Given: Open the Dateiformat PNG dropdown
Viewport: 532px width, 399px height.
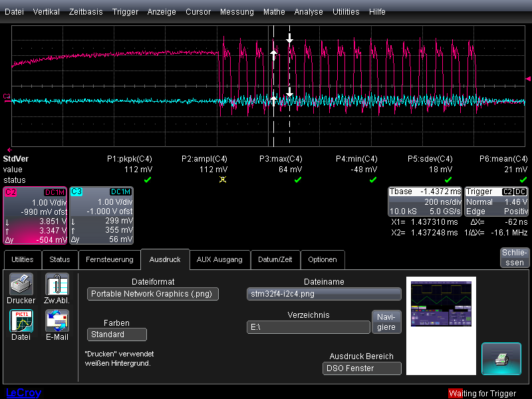Looking at the screenshot, I should point(153,294).
